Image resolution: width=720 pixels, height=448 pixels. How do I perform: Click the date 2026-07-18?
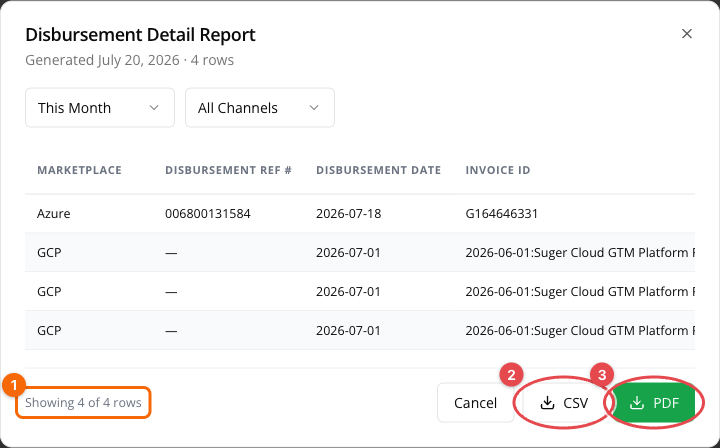pyautogui.click(x=349, y=213)
